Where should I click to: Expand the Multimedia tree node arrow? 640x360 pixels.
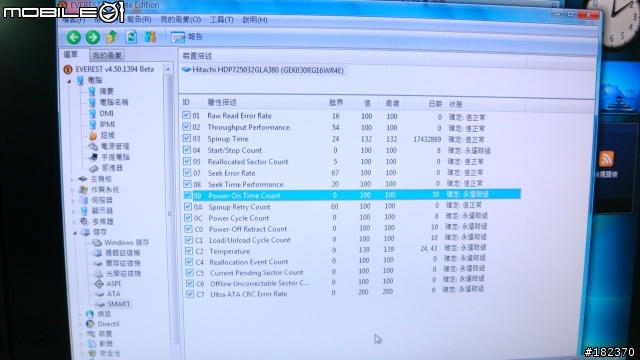click(75, 222)
